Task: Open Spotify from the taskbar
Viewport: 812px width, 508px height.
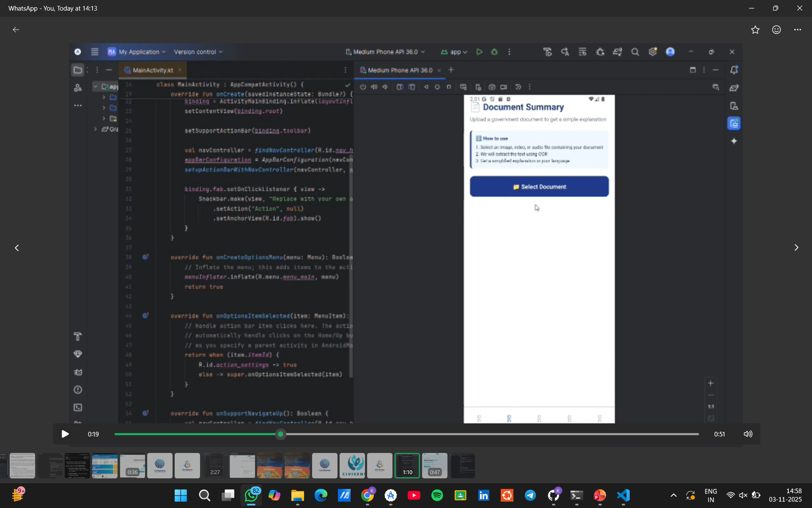Action: pos(437,495)
